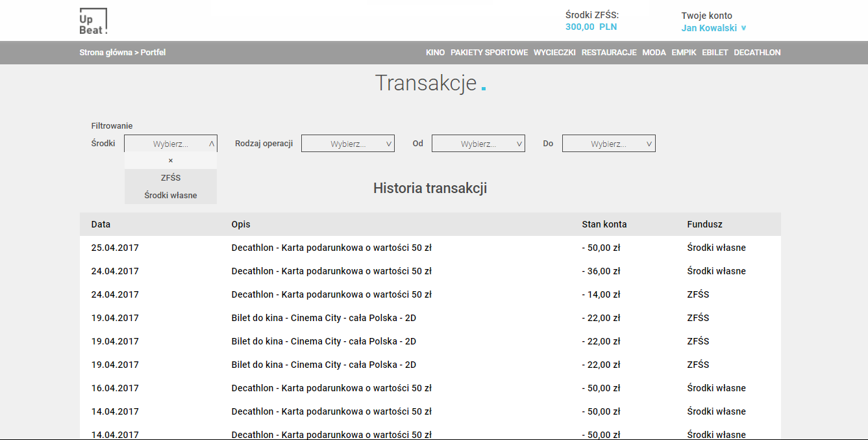Viewport: 868px width, 440px height.
Task: Open EBILET category
Action: [x=715, y=53]
